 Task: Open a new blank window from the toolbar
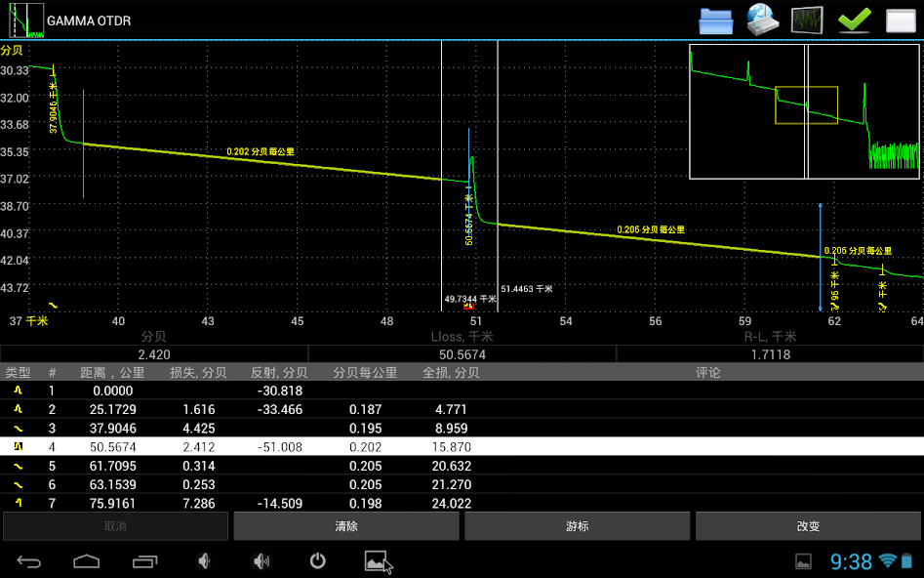tap(901, 20)
